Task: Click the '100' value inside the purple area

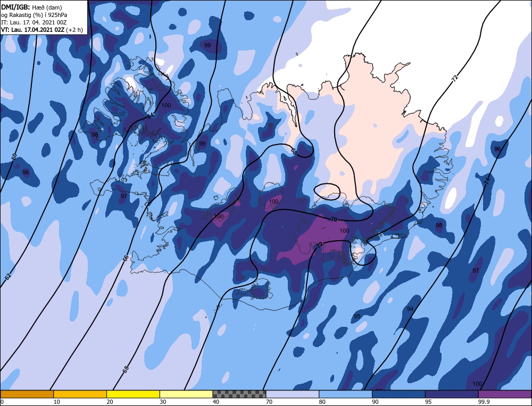Action: click(x=344, y=231)
